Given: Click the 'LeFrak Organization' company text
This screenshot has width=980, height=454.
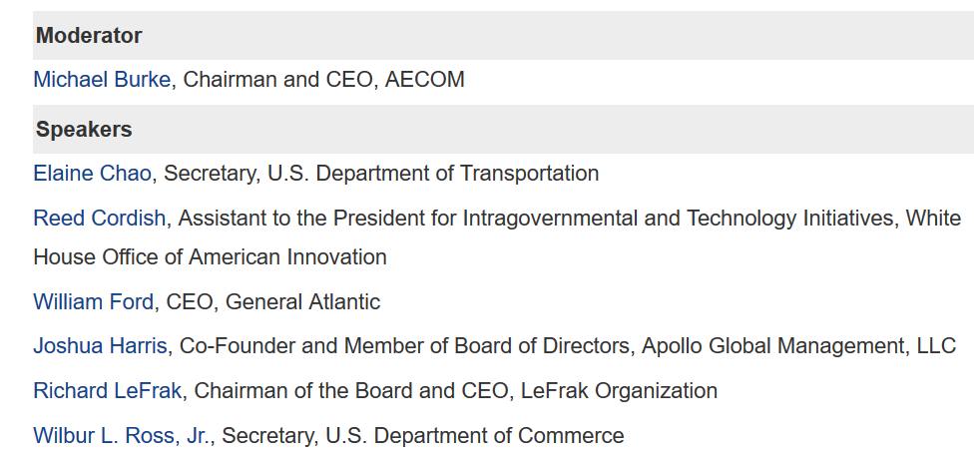Looking at the screenshot, I should tap(619, 391).
